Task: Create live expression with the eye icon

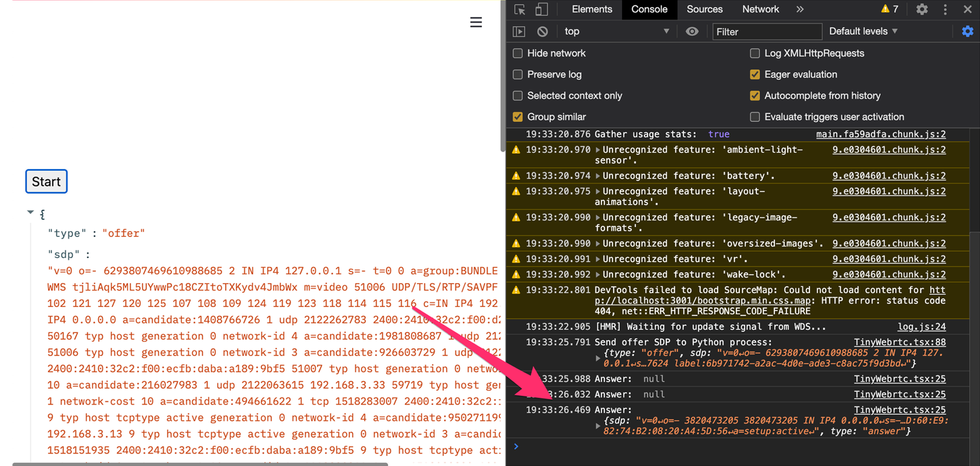Action: 692,32
